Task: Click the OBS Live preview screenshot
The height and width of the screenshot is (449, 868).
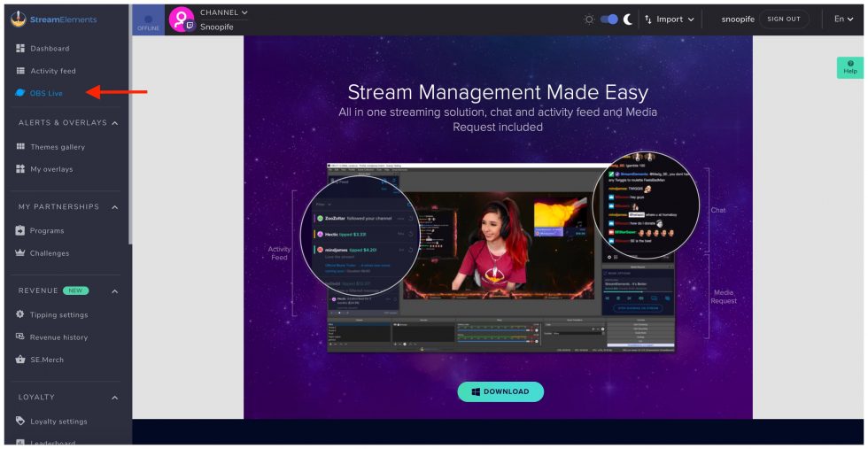Action: tap(501, 258)
